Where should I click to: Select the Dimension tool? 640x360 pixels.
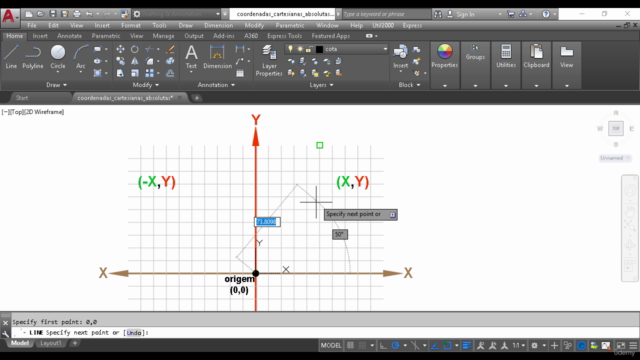tap(217, 57)
